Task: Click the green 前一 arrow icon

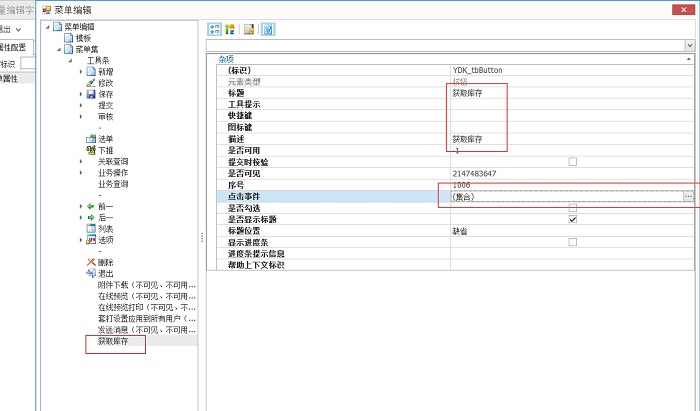Action: pyautogui.click(x=91, y=206)
